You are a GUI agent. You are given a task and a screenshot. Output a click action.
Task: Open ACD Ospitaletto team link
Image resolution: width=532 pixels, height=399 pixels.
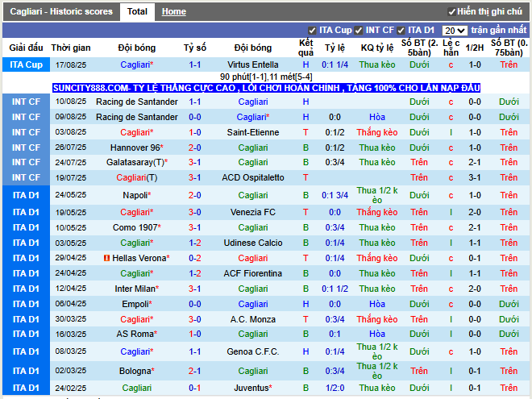point(253,178)
